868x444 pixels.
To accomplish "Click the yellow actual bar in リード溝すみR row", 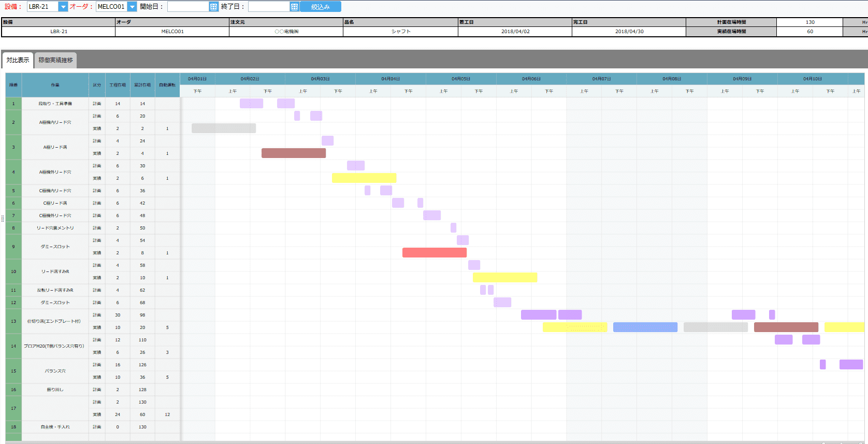I will (505, 277).
